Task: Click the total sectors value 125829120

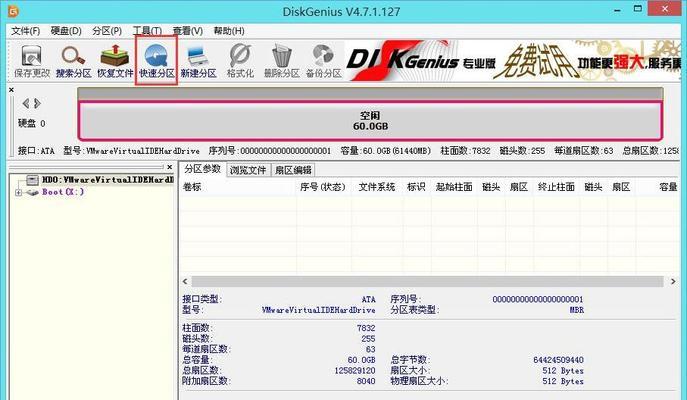Action: tap(354, 370)
